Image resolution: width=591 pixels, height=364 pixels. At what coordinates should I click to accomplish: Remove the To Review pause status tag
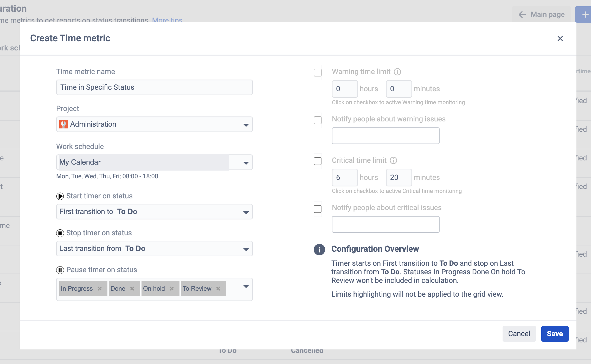(218, 289)
